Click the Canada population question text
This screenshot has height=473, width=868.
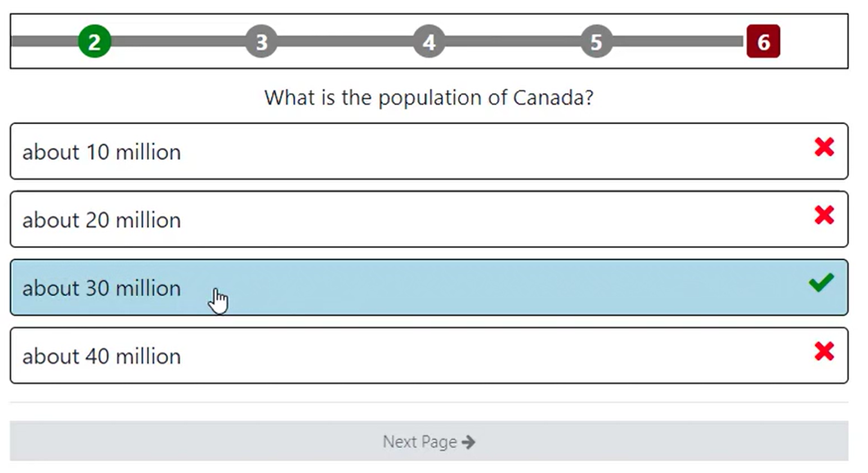(x=428, y=98)
